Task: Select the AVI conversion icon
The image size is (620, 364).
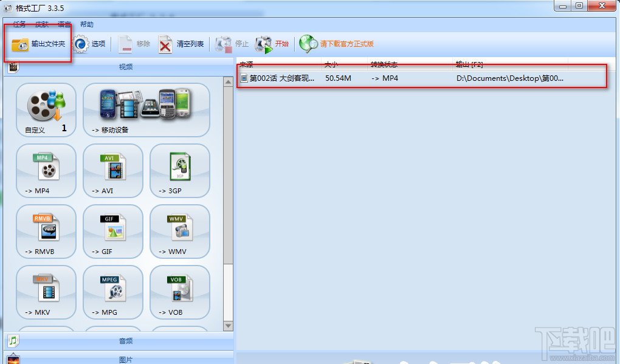Action: point(112,171)
